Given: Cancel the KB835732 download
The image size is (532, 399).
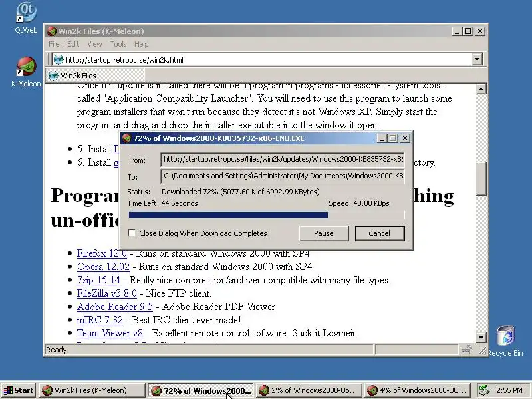Looking at the screenshot, I should pos(380,233).
